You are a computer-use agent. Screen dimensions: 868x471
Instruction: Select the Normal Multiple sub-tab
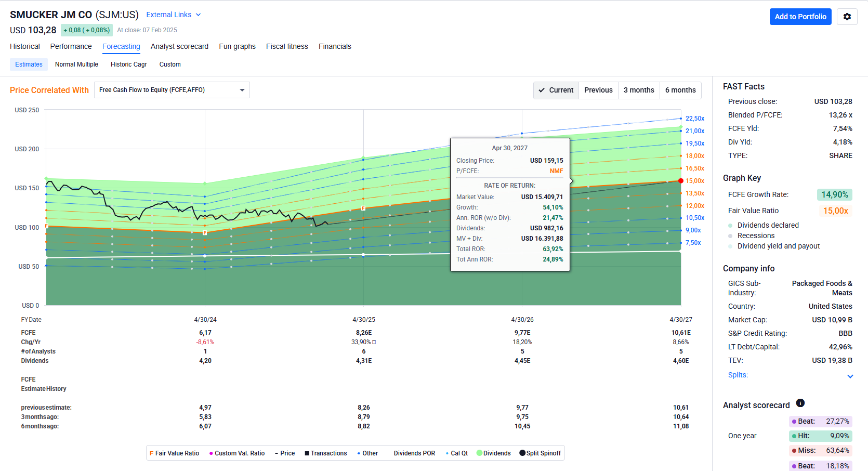click(76, 64)
